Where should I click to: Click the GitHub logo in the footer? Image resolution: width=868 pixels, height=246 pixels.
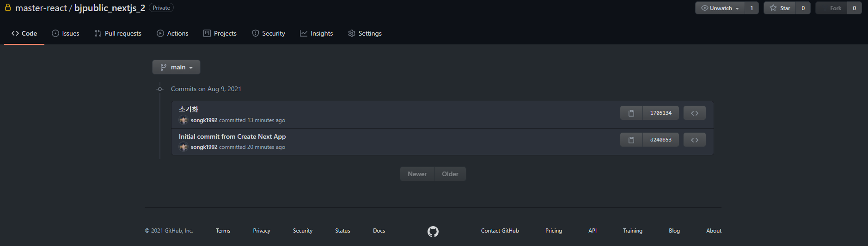[433, 231]
